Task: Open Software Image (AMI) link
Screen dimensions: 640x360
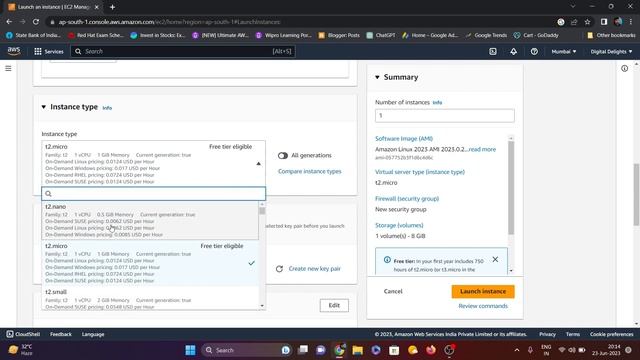Action: (404, 139)
